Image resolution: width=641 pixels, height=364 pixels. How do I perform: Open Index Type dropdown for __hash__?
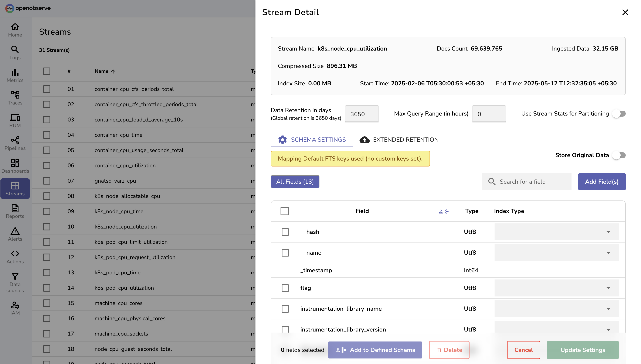pos(556,232)
